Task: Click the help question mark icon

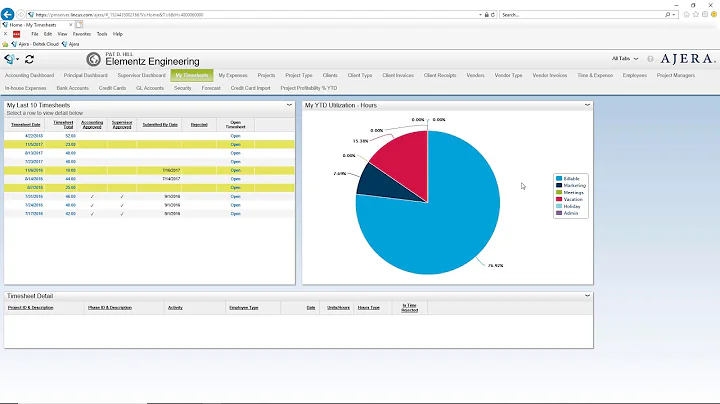Action: 650,59
